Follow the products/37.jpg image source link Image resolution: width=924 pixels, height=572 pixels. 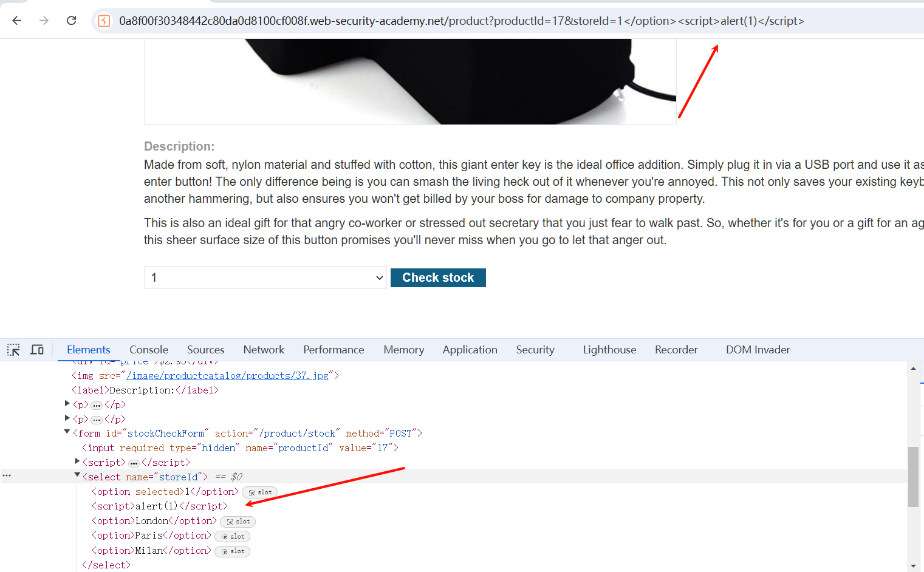tap(227, 376)
